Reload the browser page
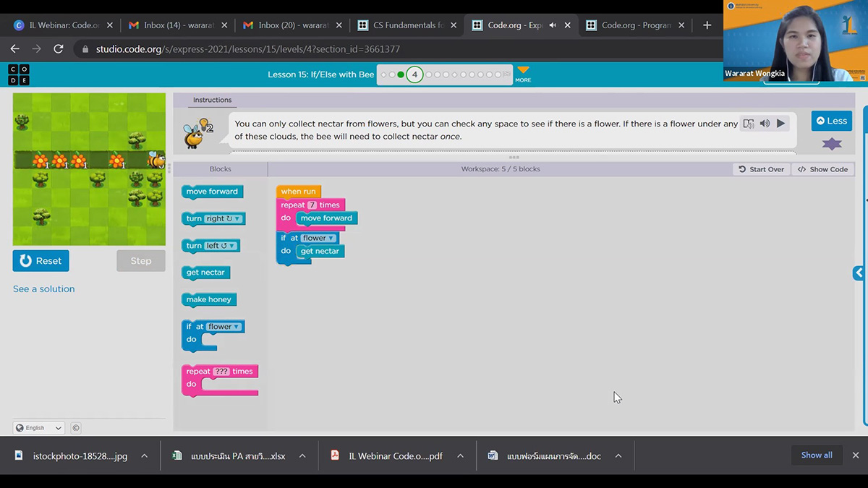 [59, 49]
